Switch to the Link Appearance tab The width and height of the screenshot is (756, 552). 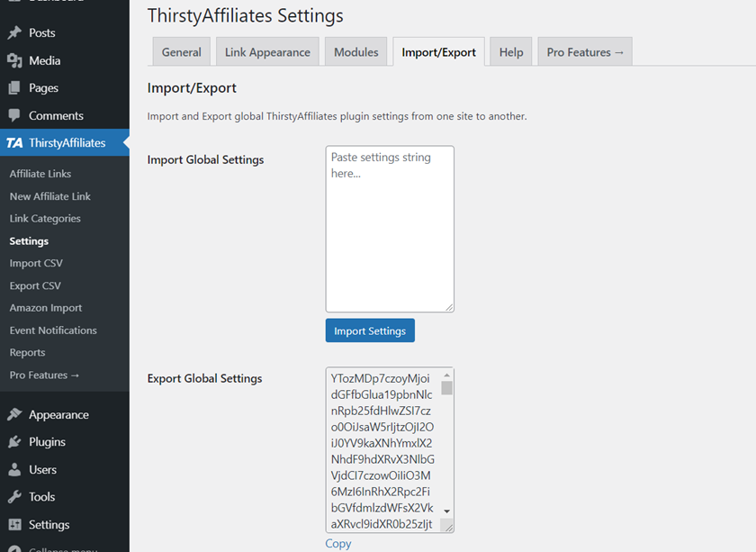(x=267, y=51)
